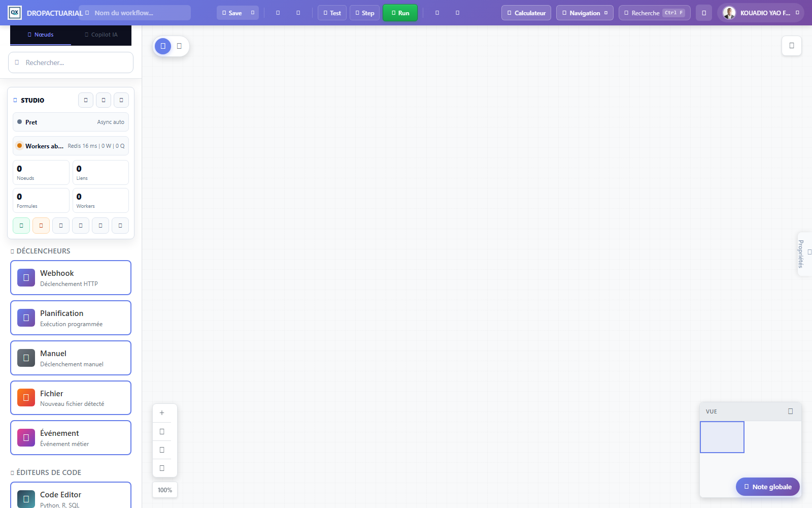Open the Propriétés side panel tab
Viewport: 812px width, 508px height.
tap(804, 254)
